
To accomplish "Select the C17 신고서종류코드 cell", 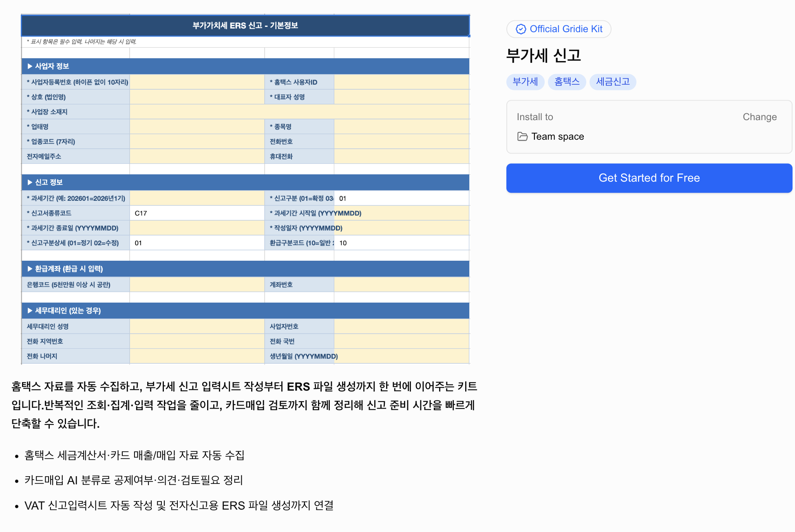I will coord(197,213).
